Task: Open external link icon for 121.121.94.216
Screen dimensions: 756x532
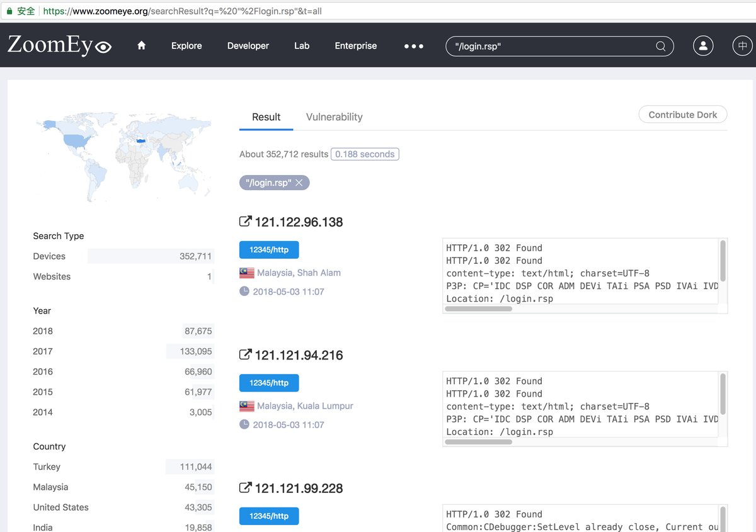Action: click(x=245, y=354)
